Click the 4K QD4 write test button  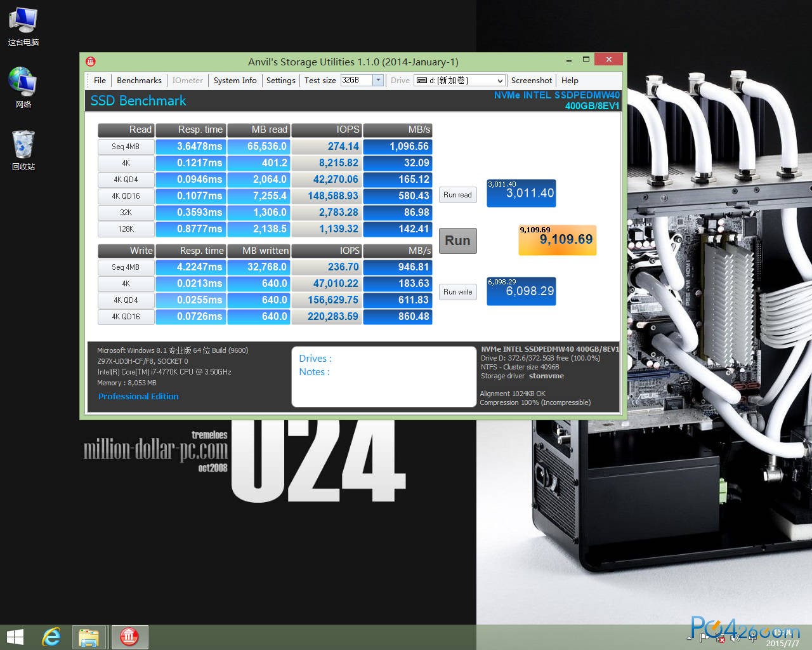tap(126, 300)
